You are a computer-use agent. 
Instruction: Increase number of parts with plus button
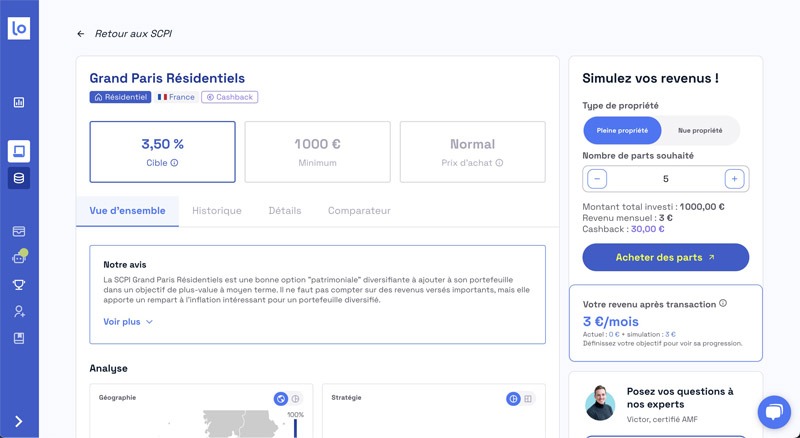(734, 179)
